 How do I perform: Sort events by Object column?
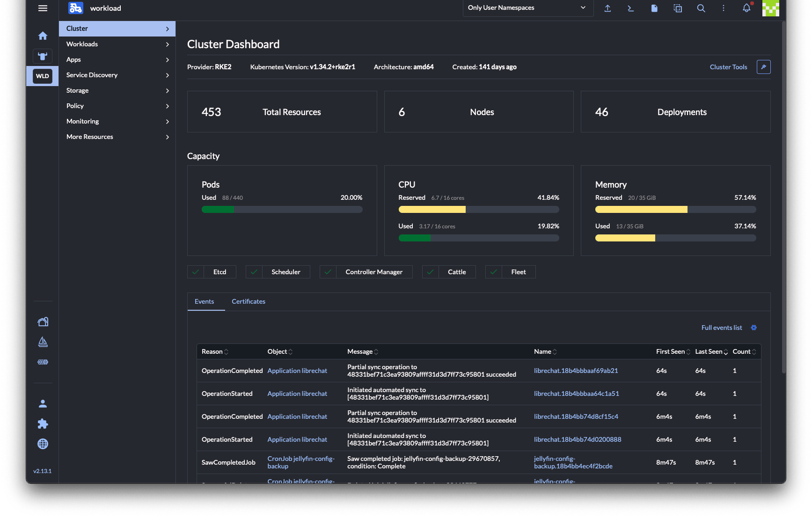280,351
